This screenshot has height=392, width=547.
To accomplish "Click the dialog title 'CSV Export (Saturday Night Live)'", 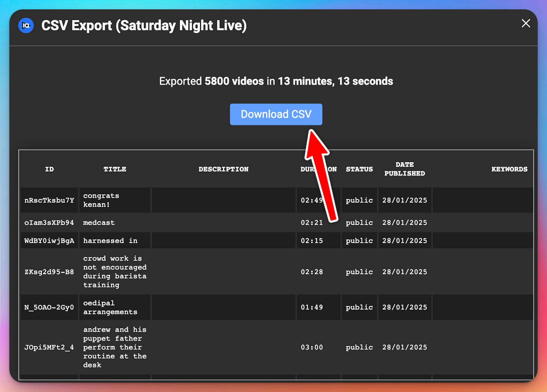I will coord(144,26).
